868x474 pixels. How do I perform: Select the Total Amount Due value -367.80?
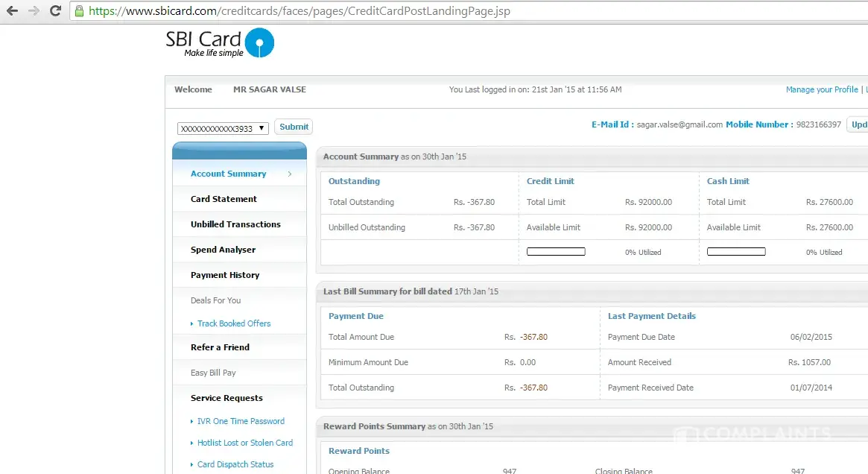point(533,337)
